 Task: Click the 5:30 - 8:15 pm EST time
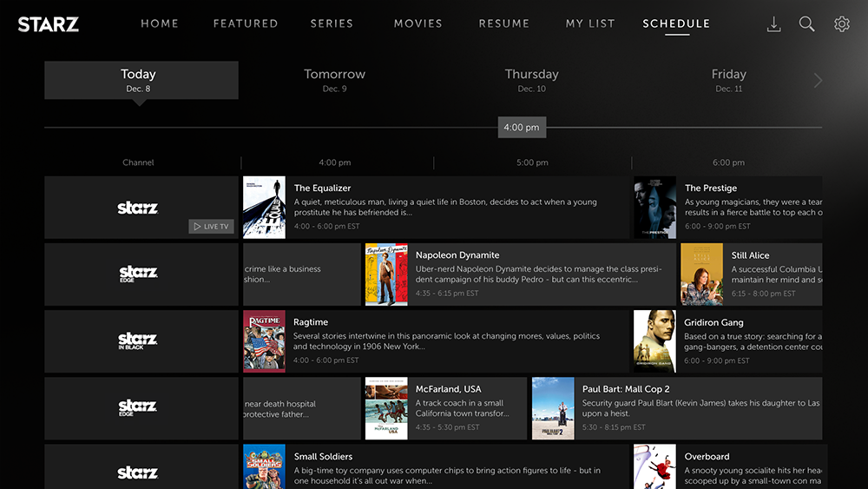pyautogui.click(x=614, y=427)
